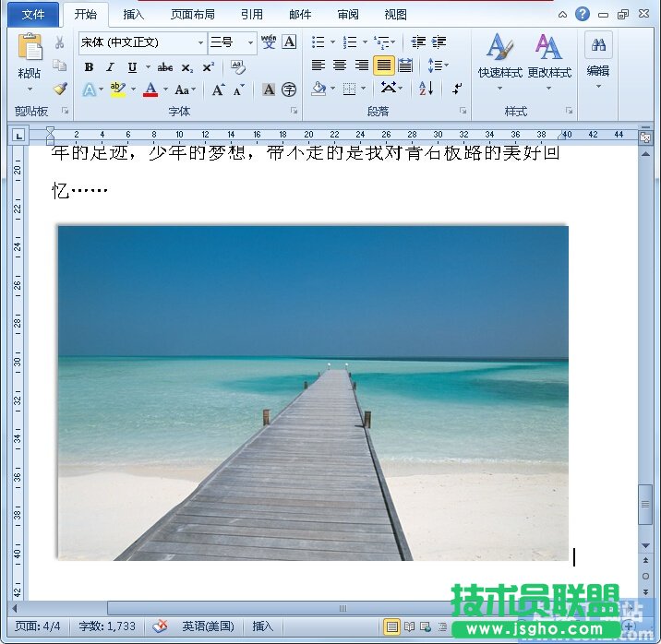Open the font color dropdown arrow

pos(165,90)
